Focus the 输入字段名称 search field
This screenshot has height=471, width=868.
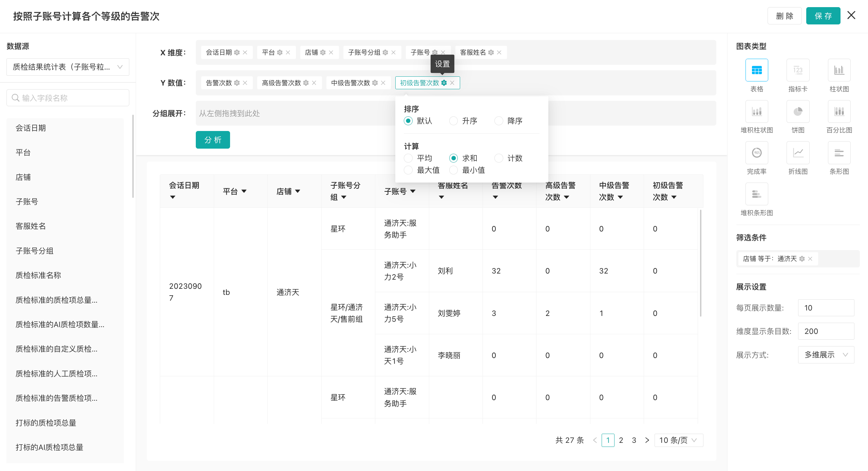pos(68,98)
